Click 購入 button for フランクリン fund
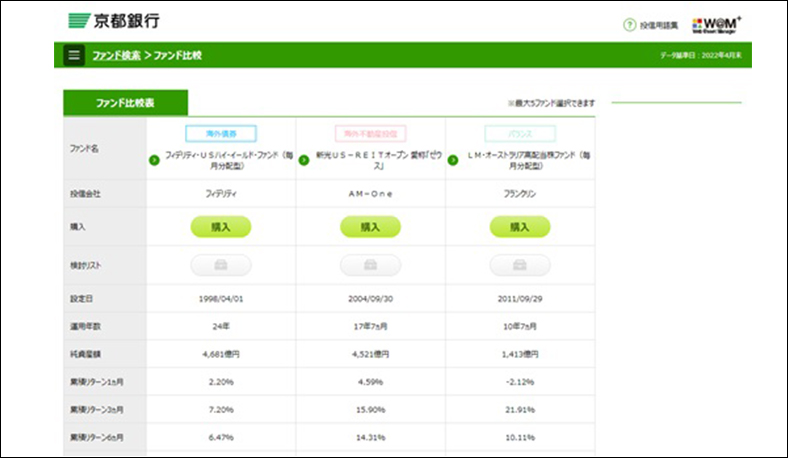This screenshot has width=788, height=458. coord(520,227)
